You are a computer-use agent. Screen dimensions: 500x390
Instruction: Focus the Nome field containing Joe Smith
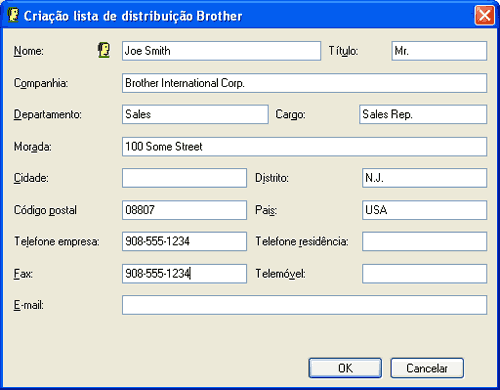(221, 51)
